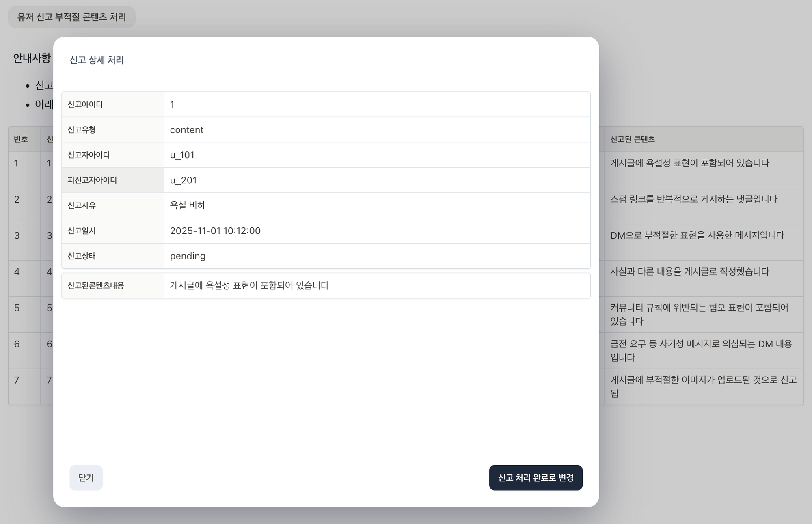The image size is (812, 524).
Task: Click the 피신고자아이디 label cell
Action: (x=92, y=180)
